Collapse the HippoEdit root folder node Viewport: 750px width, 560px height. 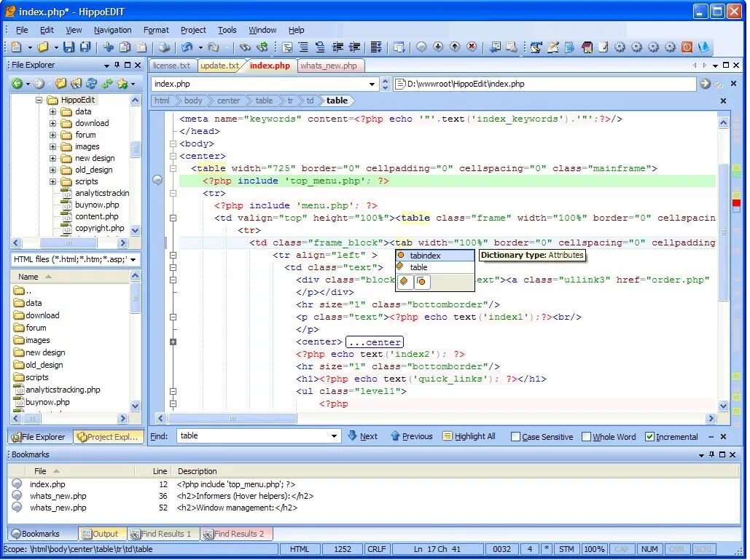point(39,100)
